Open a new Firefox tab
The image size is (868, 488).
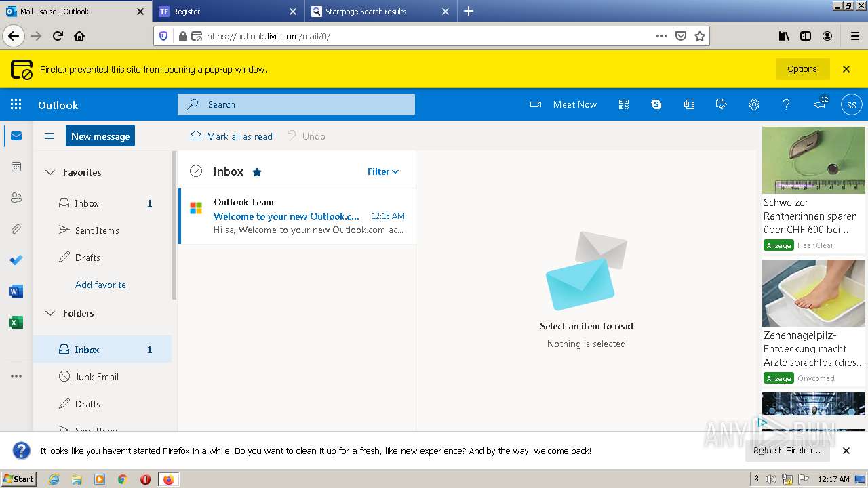pos(469,11)
